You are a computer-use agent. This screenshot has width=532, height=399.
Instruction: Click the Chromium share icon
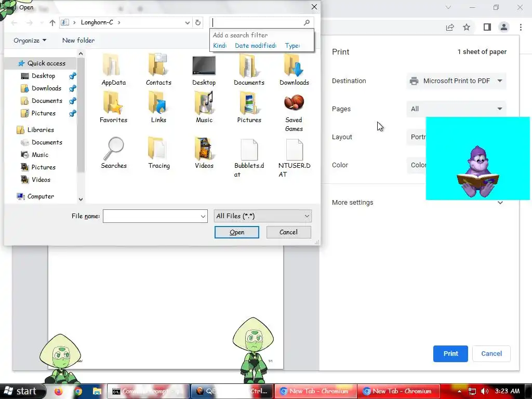(450, 27)
